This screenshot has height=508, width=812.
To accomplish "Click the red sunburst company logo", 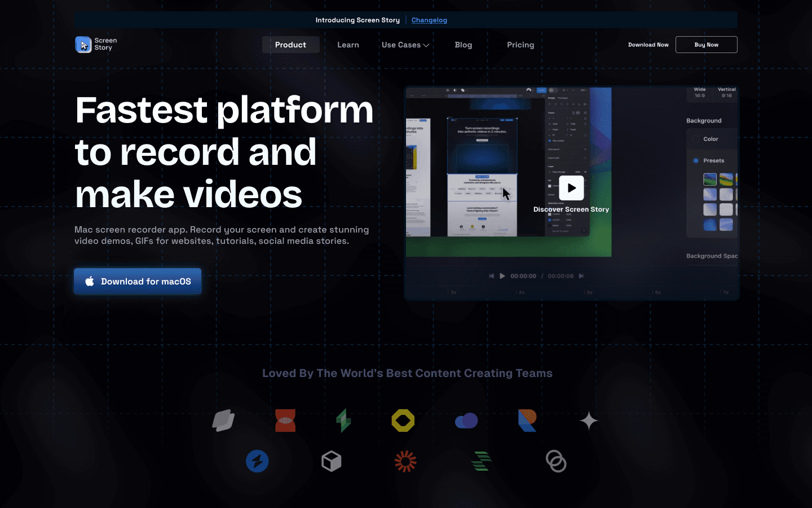I will pyautogui.click(x=405, y=461).
